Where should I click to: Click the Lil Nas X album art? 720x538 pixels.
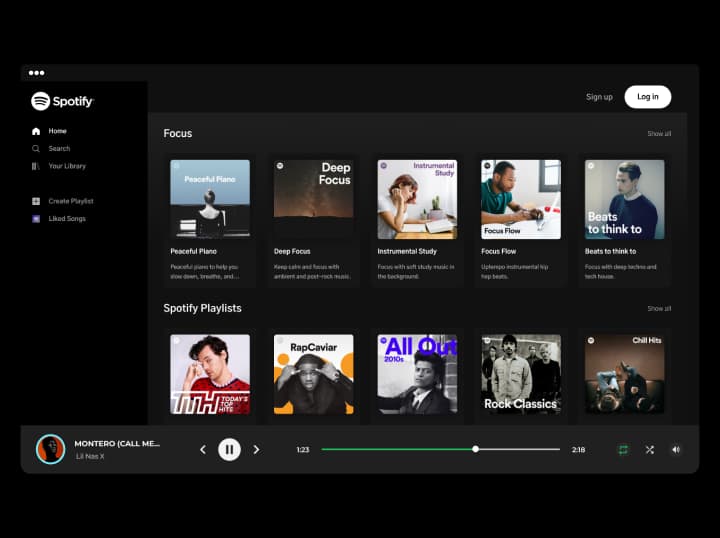pos(51,449)
